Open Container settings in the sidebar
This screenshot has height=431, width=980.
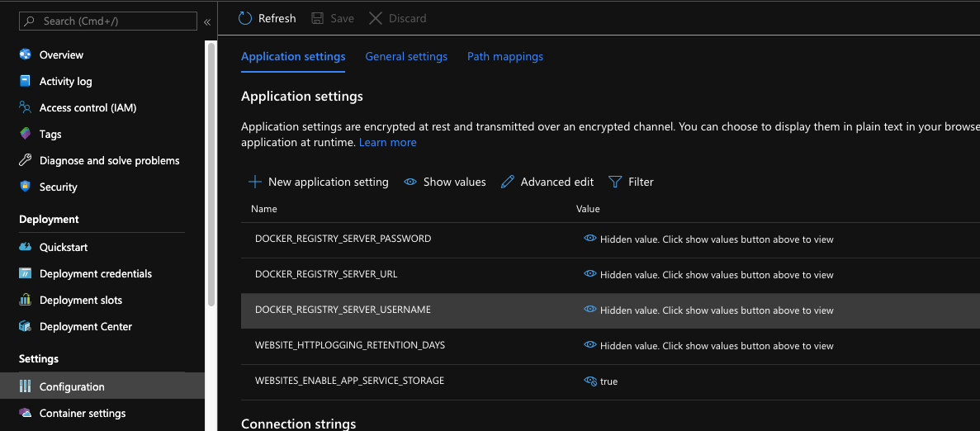point(83,413)
